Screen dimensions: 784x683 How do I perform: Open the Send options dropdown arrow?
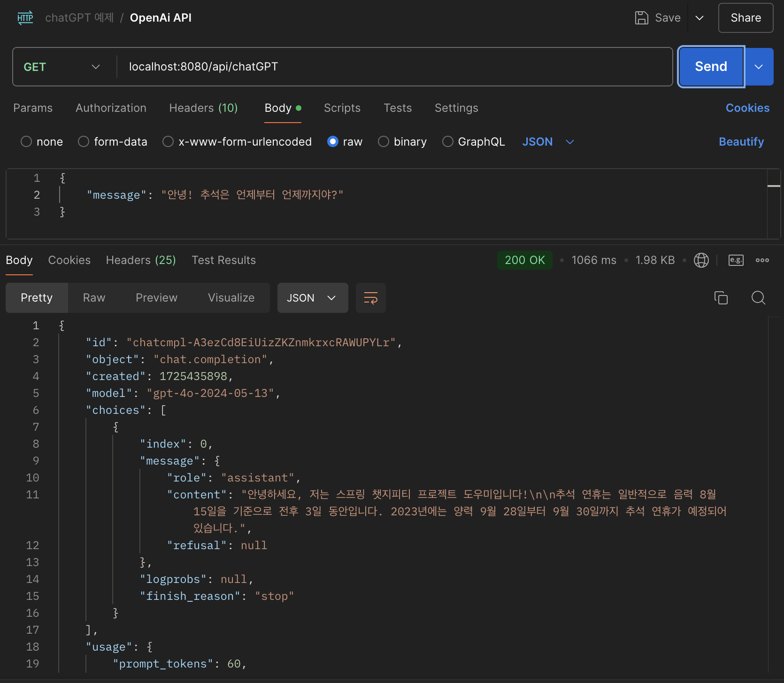tap(759, 67)
